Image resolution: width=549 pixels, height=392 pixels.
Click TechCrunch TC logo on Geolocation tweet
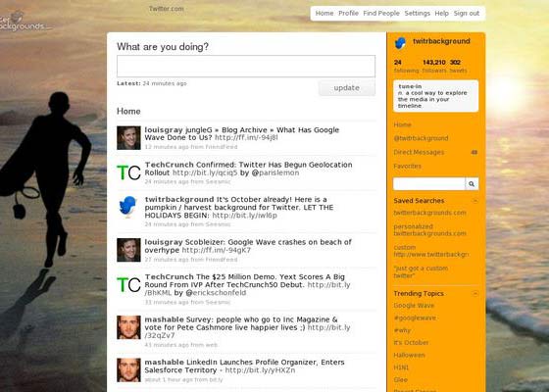pos(128,172)
